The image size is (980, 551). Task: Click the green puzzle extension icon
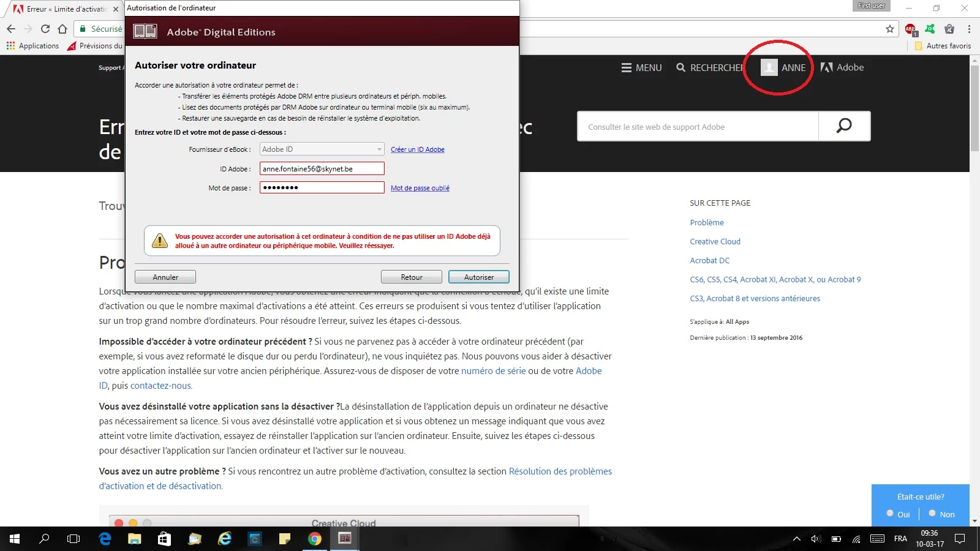(930, 29)
